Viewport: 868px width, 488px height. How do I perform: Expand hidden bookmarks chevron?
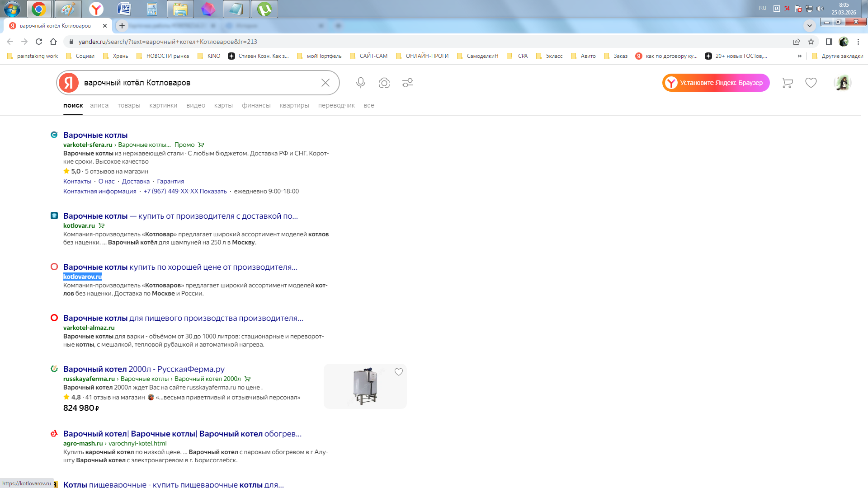coord(799,56)
